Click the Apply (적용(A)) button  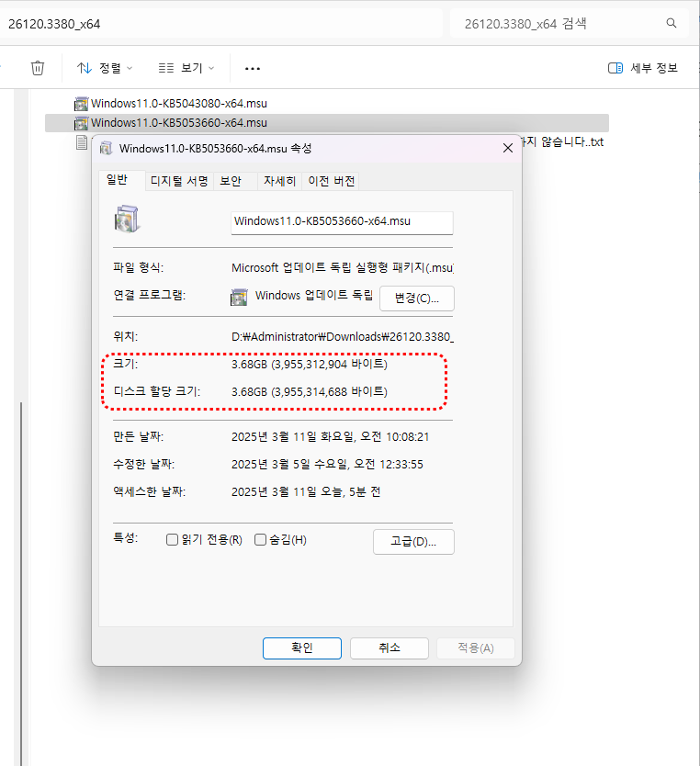(475, 648)
